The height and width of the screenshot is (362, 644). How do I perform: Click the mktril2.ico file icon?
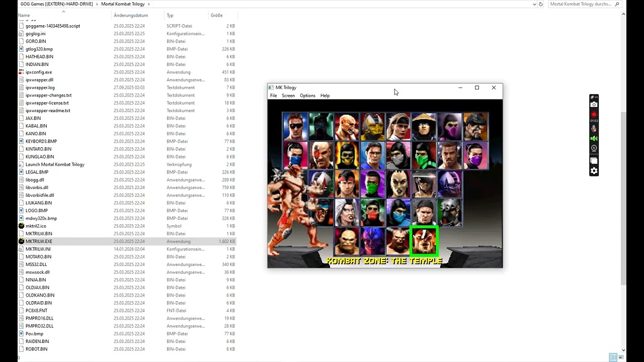pos(21,226)
